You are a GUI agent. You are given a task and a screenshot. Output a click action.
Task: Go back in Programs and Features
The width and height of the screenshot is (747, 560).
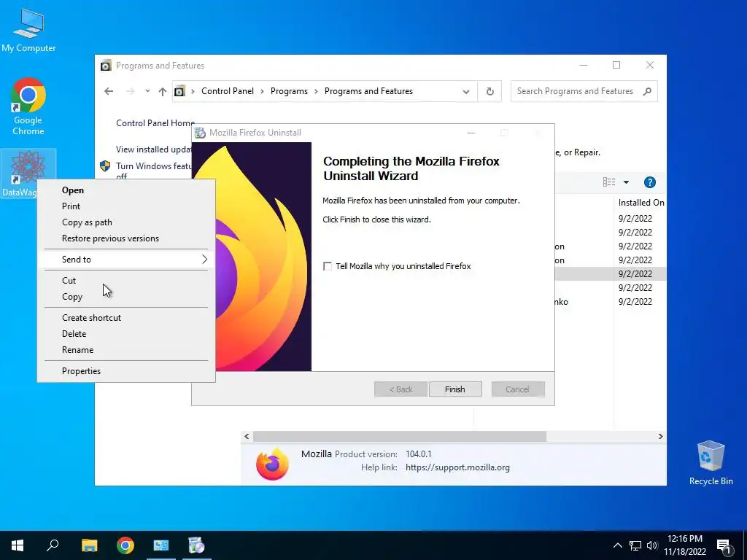coord(109,91)
